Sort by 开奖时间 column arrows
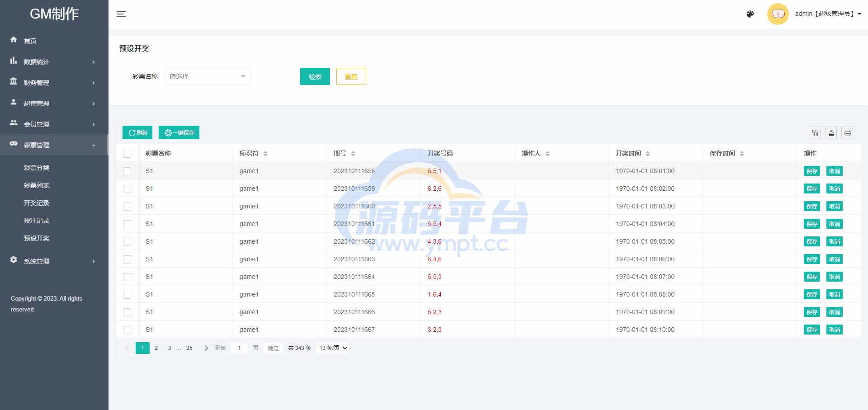The width and height of the screenshot is (868, 410). tap(648, 154)
